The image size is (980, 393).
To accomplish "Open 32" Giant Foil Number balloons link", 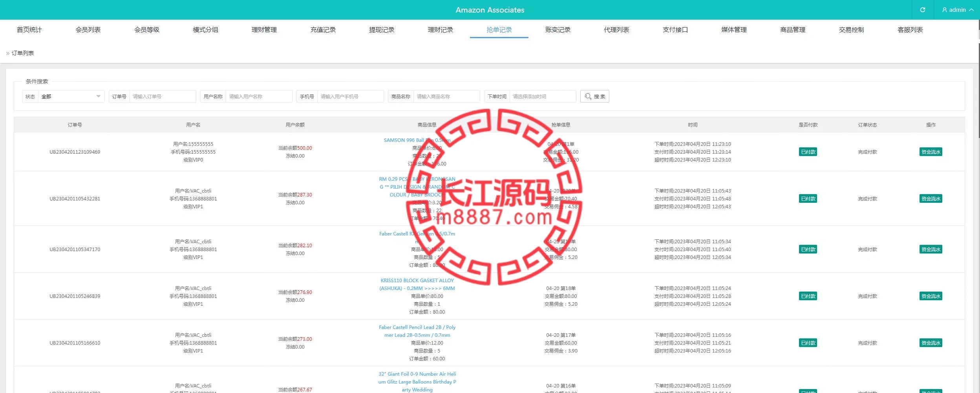I will [x=417, y=382].
